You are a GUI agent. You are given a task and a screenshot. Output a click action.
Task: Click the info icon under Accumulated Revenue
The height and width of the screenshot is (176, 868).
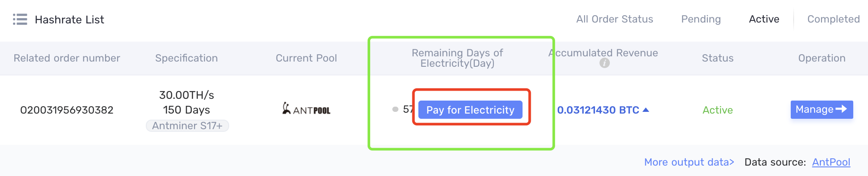pyautogui.click(x=605, y=63)
